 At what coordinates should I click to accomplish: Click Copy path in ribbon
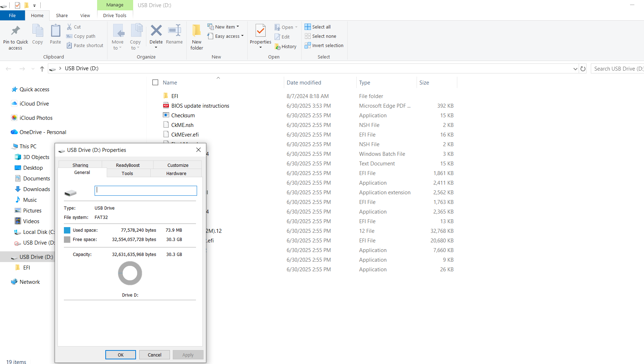(x=81, y=36)
